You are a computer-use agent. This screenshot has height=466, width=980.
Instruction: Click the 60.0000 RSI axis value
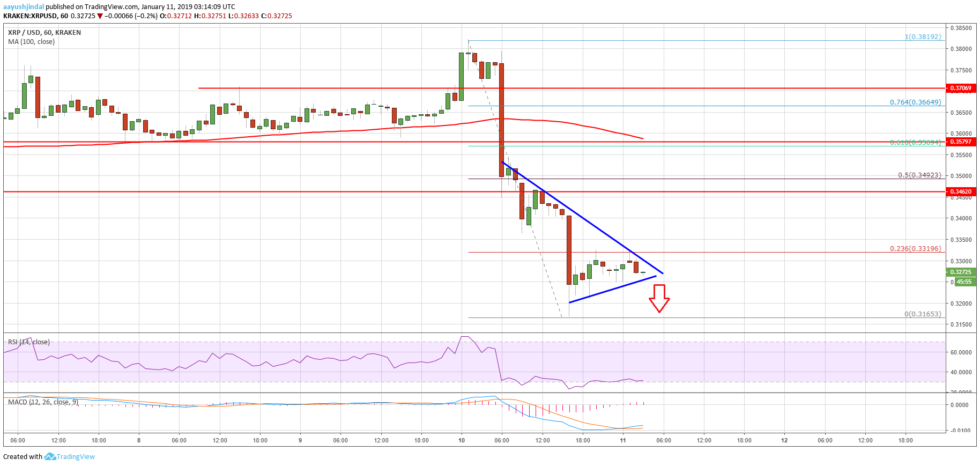click(x=961, y=352)
